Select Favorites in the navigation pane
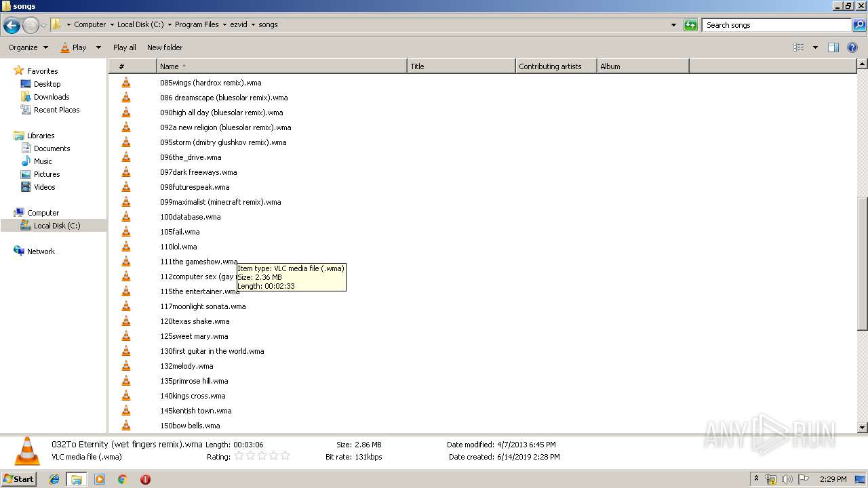 [42, 71]
